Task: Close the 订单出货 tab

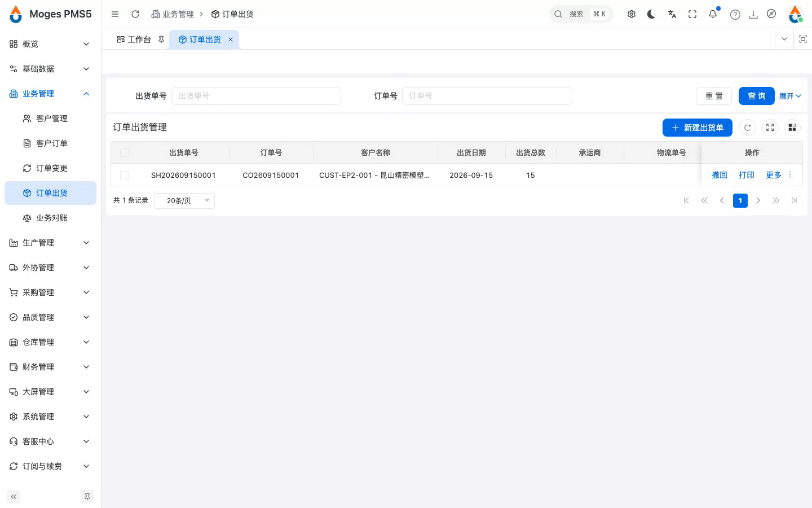Action: 231,40
